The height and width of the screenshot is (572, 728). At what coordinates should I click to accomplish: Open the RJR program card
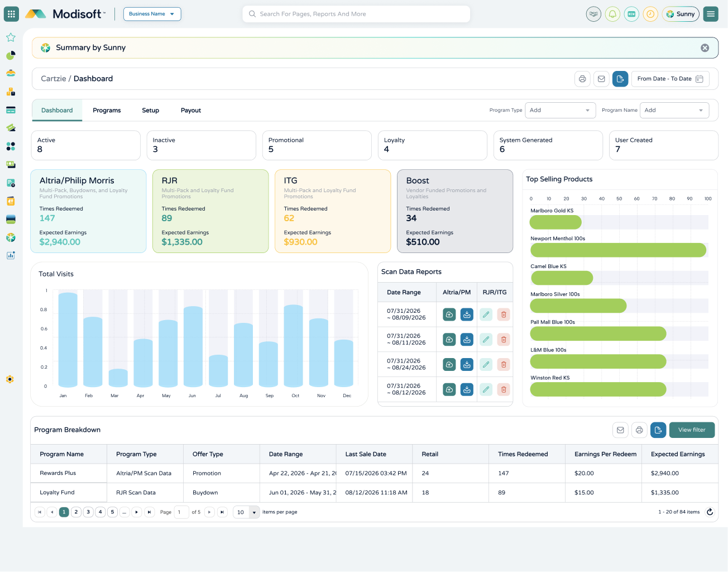tap(210, 211)
